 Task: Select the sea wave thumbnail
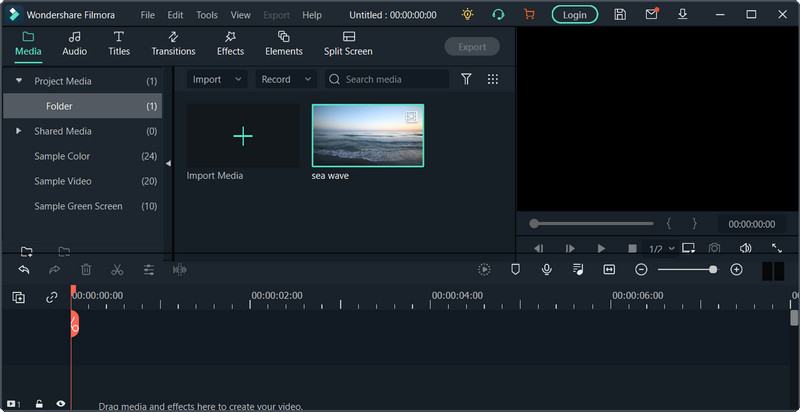(x=368, y=136)
